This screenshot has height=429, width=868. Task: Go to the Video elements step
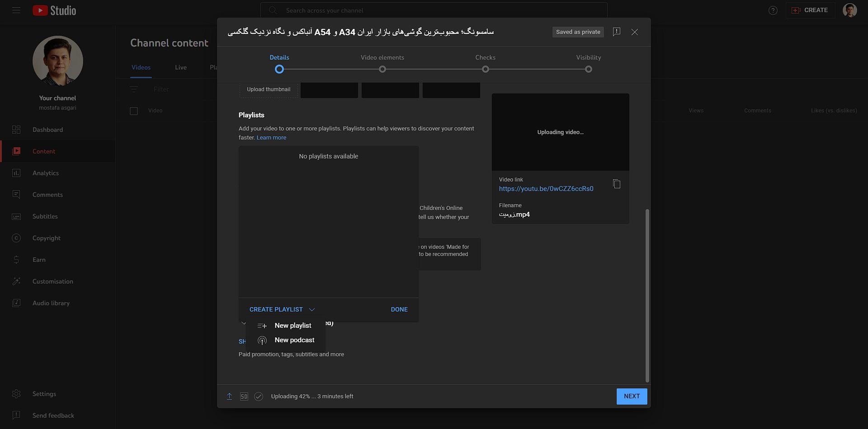point(382,64)
